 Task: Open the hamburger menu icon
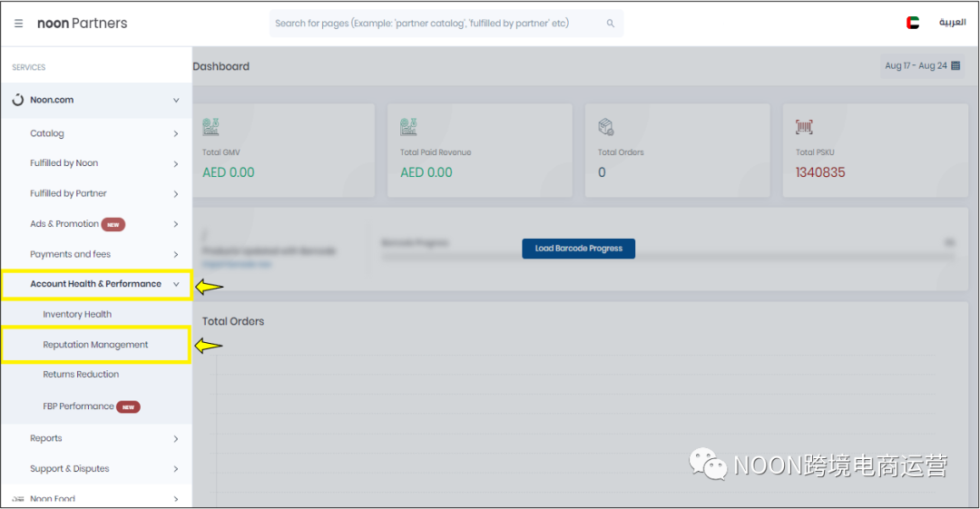[x=19, y=24]
